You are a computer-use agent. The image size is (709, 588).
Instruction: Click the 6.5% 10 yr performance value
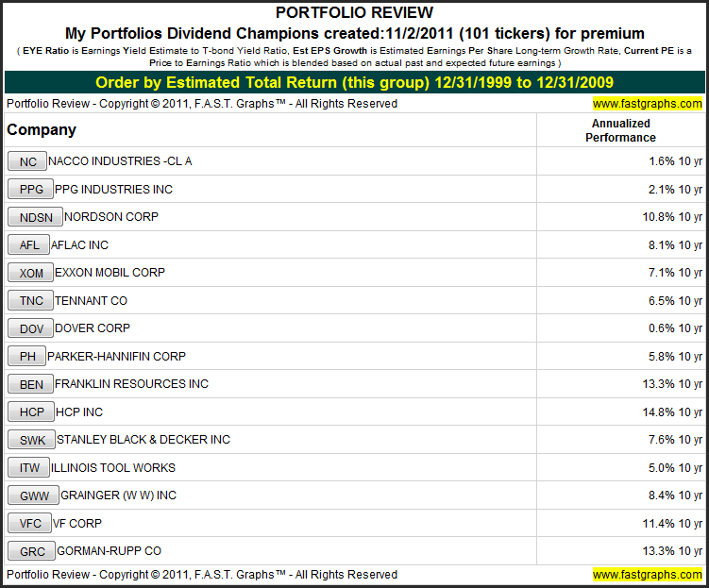pos(676,300)
